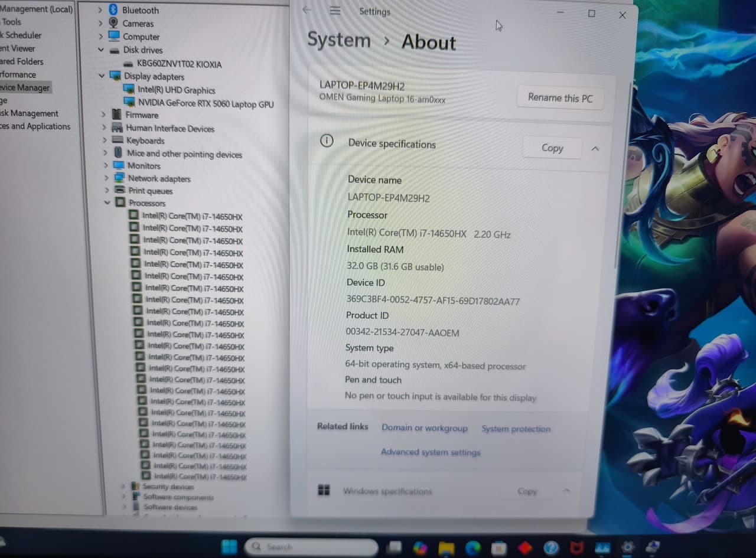Select Disk Management in the left console tree
The height and width of the screenshot is (558, 756).
pos(29,113)
